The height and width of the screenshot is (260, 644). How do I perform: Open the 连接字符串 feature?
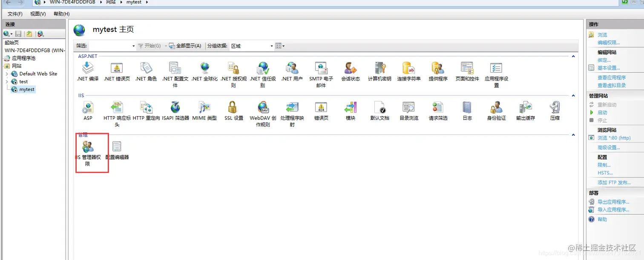[408, 72]
